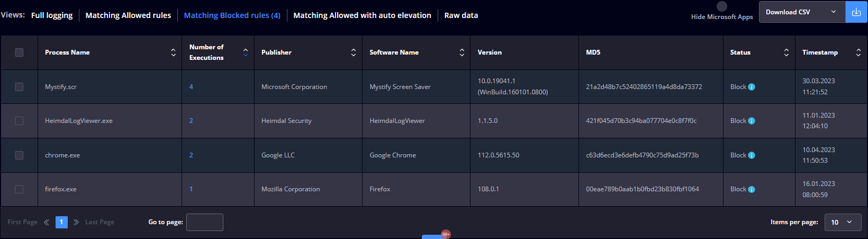
Task: Open executions count 2 for HeimdalLogViewer.exe
Action: [191, 121]
